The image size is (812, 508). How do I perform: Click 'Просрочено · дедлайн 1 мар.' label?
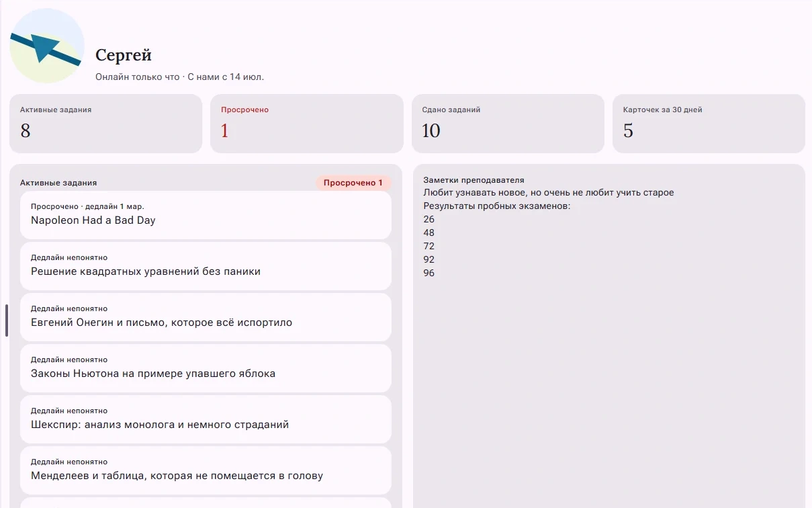point(87,206)
